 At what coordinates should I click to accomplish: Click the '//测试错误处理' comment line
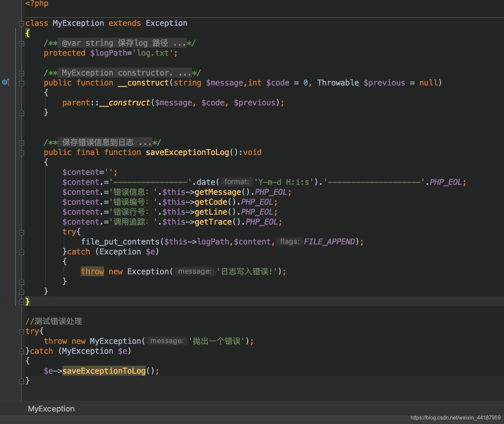click(x=54, y=321)
